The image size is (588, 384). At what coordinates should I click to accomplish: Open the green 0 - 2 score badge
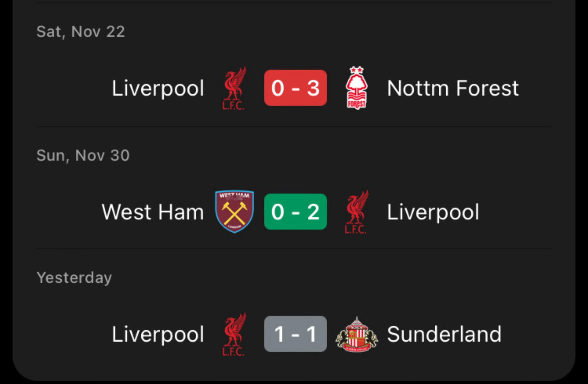coord(295,212)
